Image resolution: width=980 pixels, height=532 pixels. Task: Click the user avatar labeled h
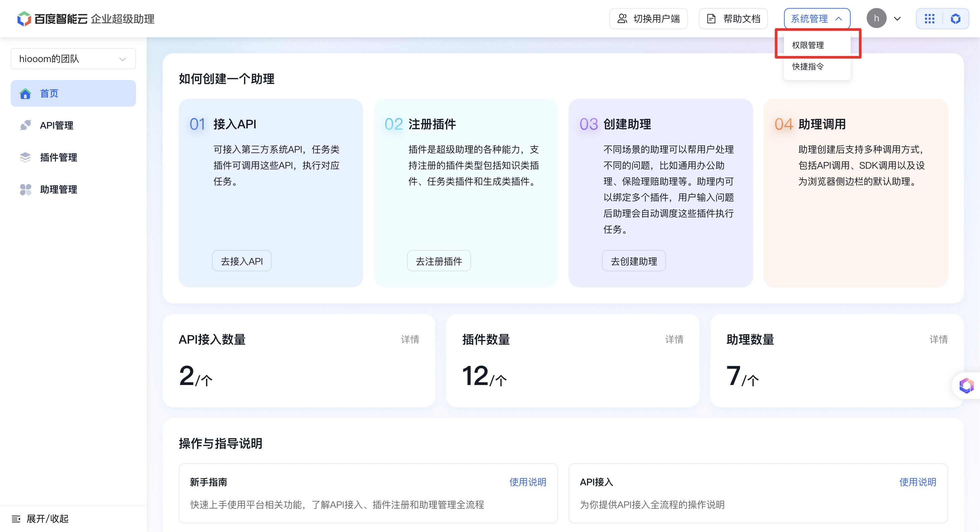(x=877, y=18)
